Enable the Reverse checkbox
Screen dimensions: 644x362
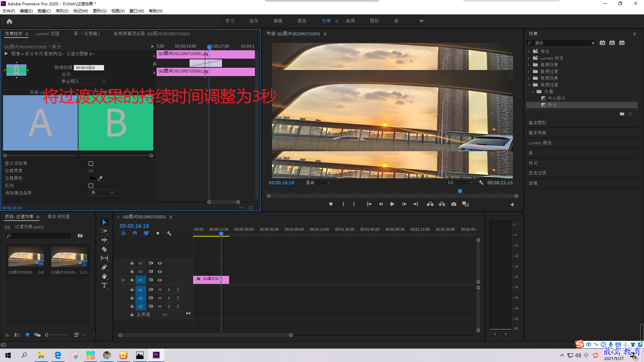(91, 186)
